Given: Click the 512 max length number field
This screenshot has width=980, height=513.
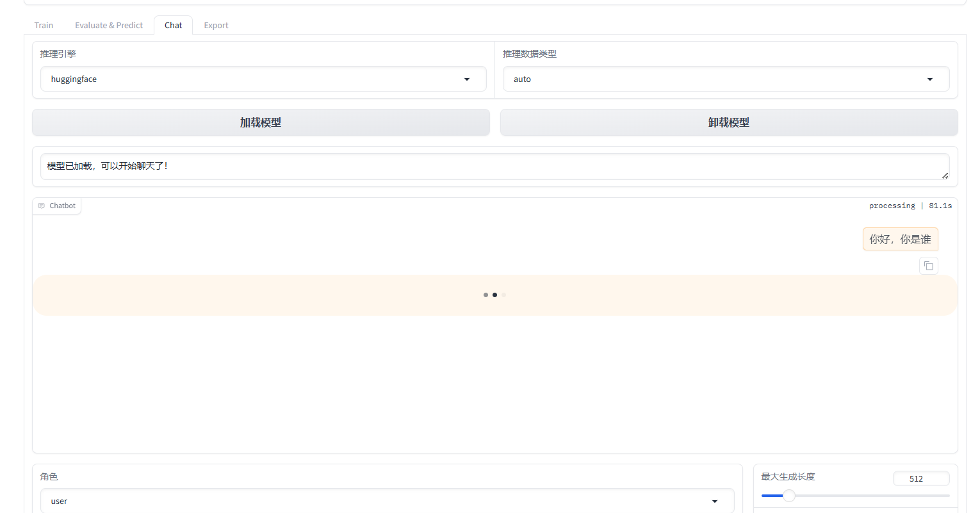Looking at the screenshot, I should (920, 479).
